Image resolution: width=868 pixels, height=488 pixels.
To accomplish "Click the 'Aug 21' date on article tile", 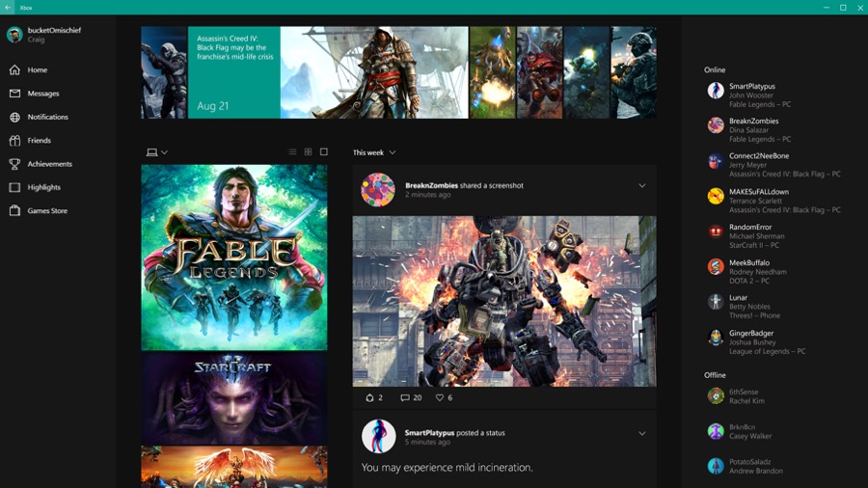I will tap(212, 106).
